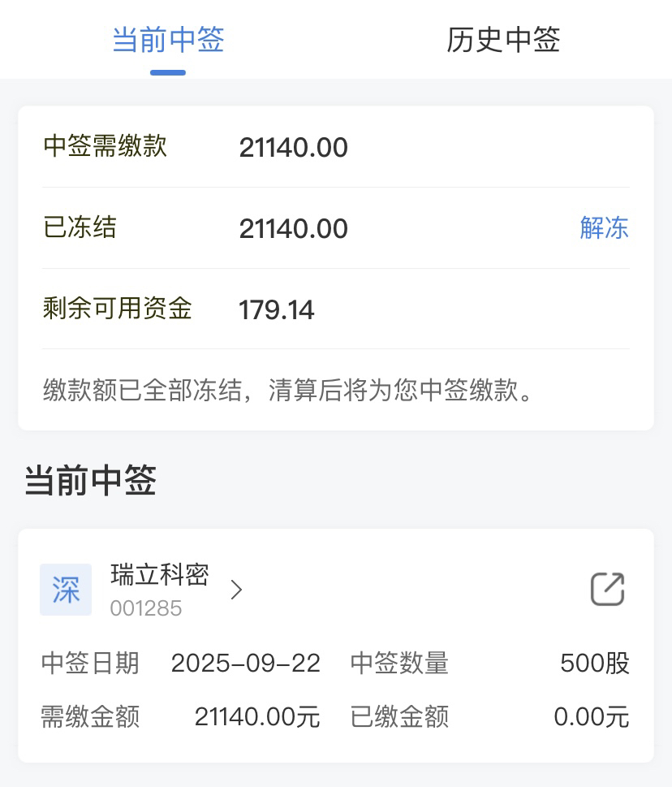The height and width of the screenshot is (787, 672).
Task: Tap the 需缴金额 21140.00元 value
Action: (257, 716)
